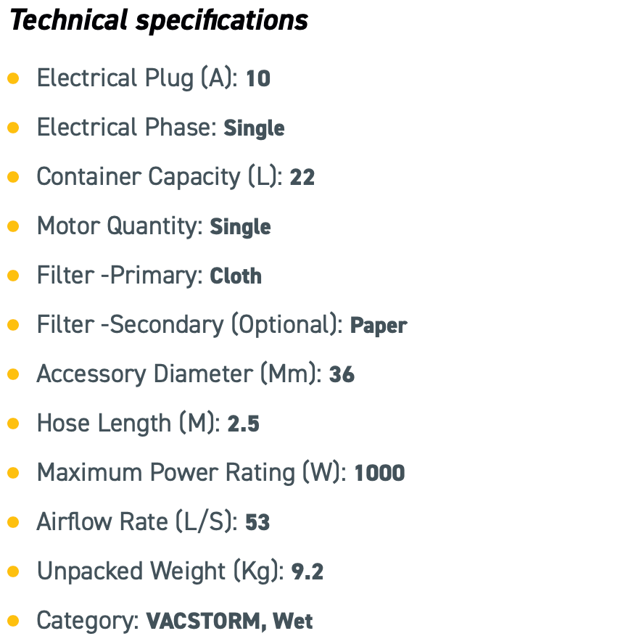Click the Hose Length value 2.5
The image size is (644, 644).
[x=244, y=424]
